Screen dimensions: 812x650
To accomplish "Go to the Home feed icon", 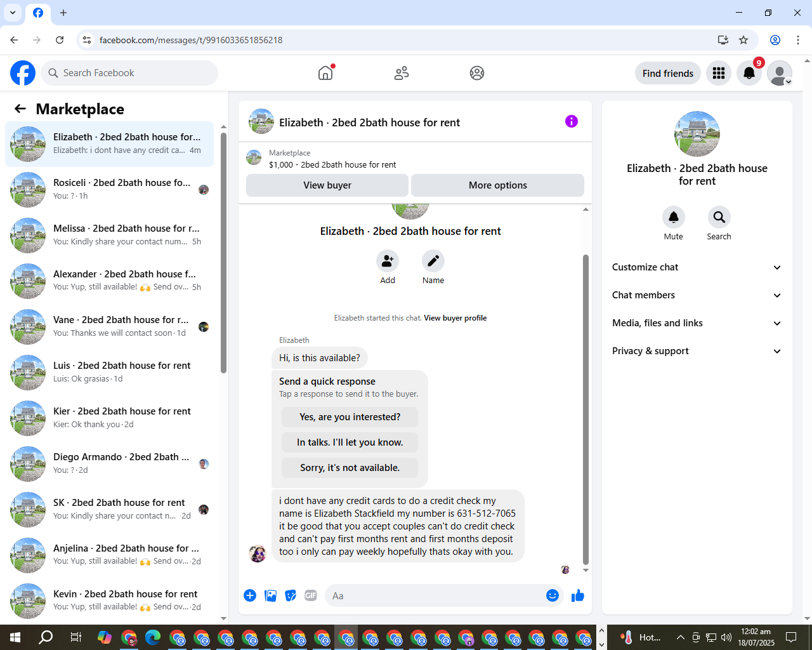I will coord(325,73).
